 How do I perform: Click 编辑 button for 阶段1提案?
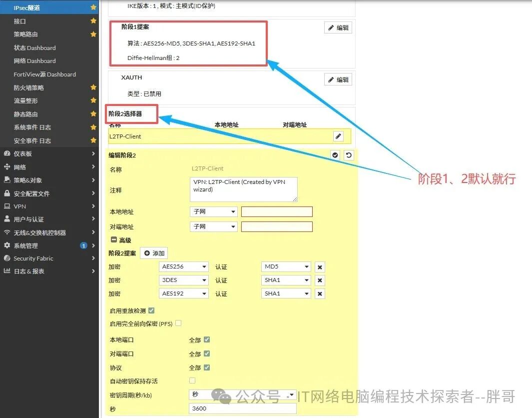click(338, 27)
